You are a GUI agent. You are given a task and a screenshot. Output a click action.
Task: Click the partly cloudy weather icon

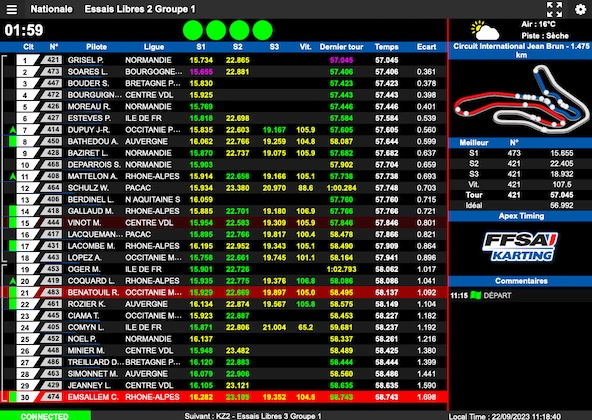click(x=484, y=30)
